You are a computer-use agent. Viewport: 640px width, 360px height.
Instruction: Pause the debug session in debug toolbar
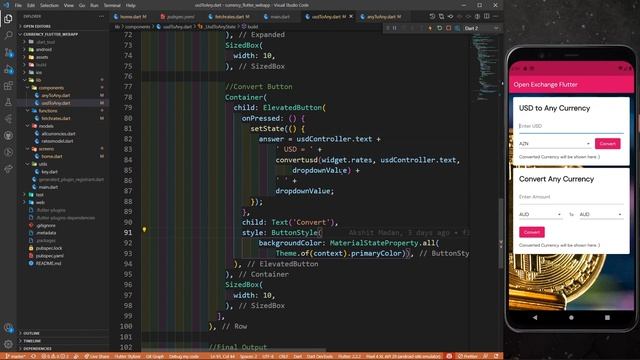click(395, 28)
